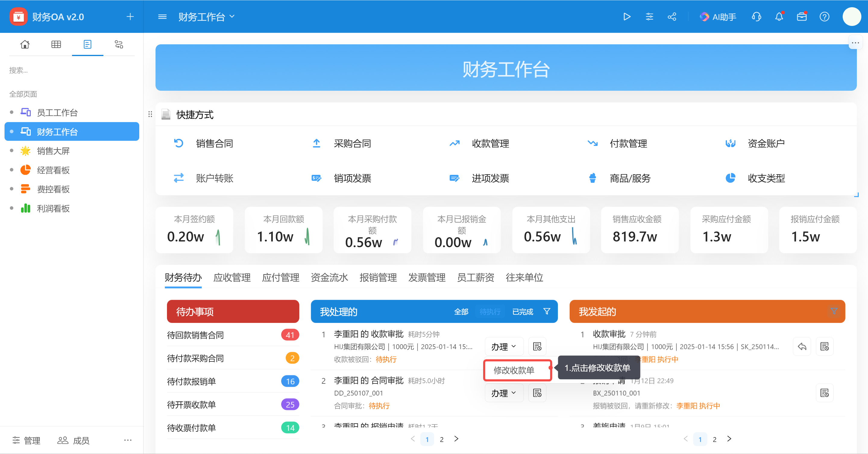Open 费控看板 page in sidebar
868x454 pixels.
(72, 189)
